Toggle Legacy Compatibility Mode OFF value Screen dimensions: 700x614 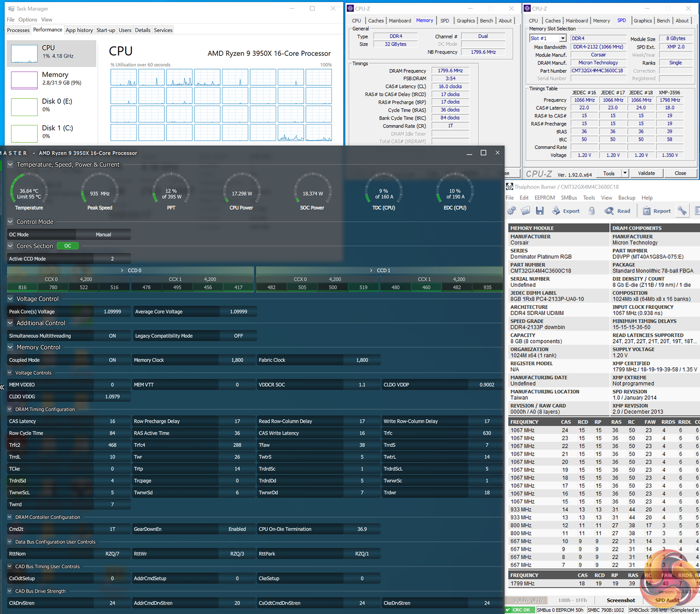[238, 336]
